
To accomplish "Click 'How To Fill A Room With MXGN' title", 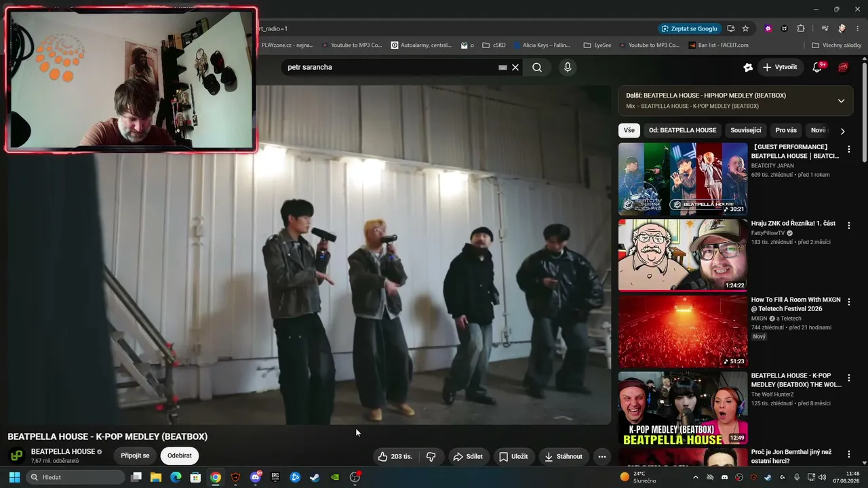I will pos(795,304).
